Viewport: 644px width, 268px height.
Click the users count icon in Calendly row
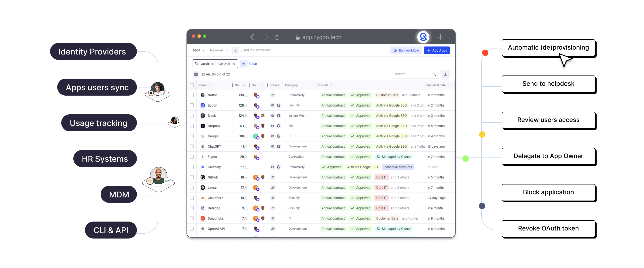coord(246,167)
